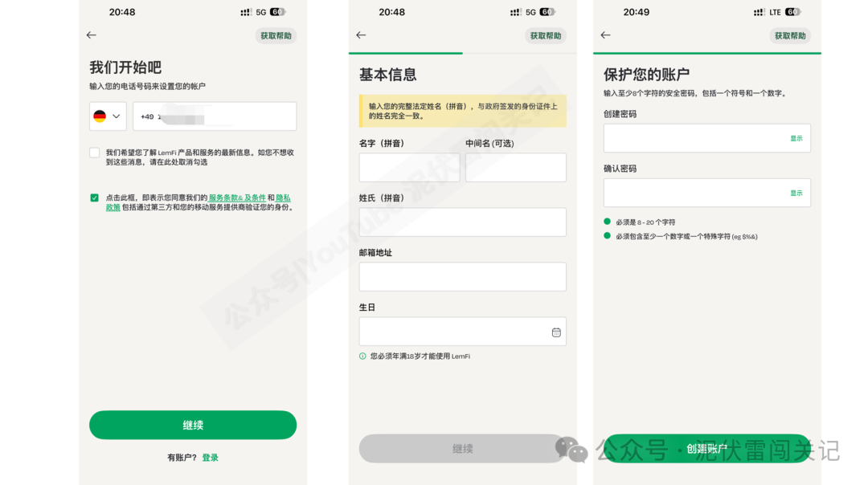Check the marketing messages opt-in checkbox
868x485 pixels.
point(94,152)
